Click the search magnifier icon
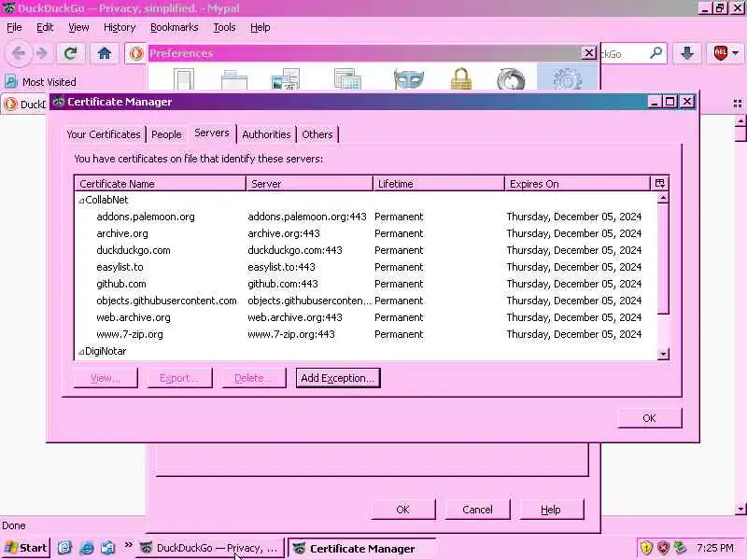 [x=656, y=53]
